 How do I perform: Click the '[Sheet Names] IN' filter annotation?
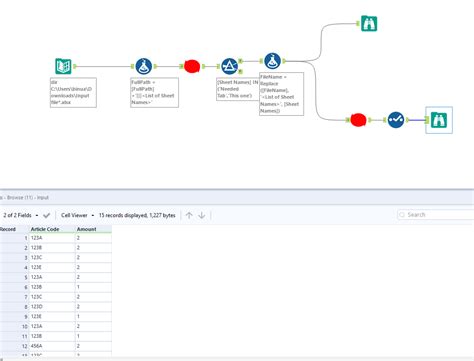coord(238,89)
